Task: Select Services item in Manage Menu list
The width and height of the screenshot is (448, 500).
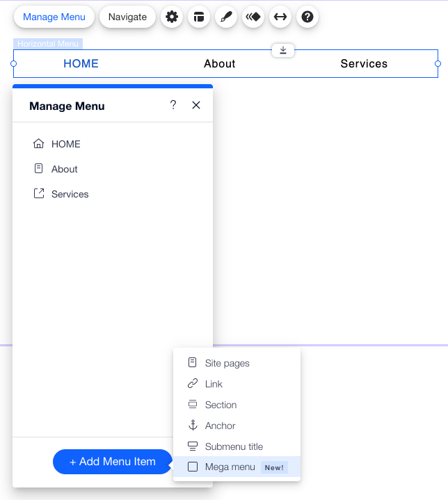Action: [x=113, y=194]
